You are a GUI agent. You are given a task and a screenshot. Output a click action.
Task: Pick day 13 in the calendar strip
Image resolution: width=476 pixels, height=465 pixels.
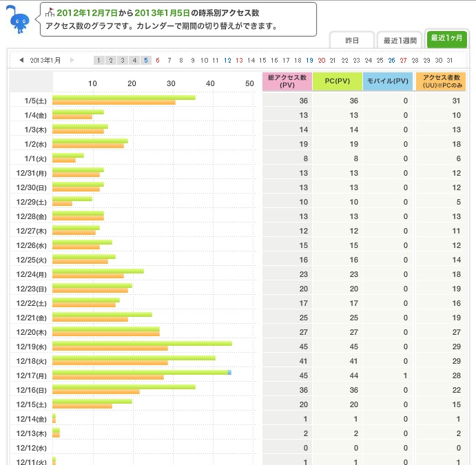[239, 61]
